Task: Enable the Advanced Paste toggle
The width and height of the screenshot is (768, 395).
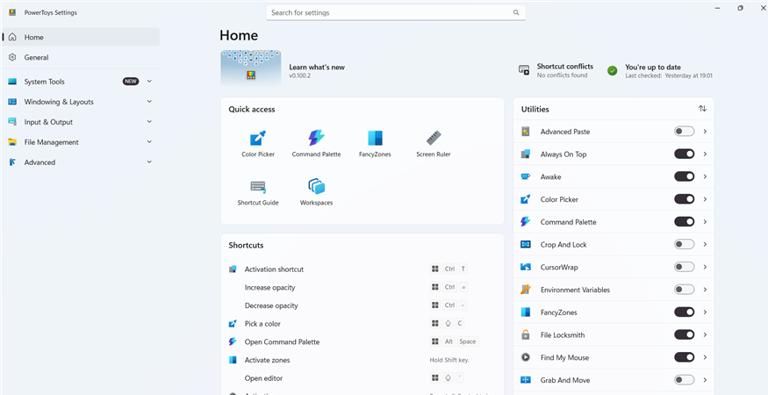Action: [684, 131]
